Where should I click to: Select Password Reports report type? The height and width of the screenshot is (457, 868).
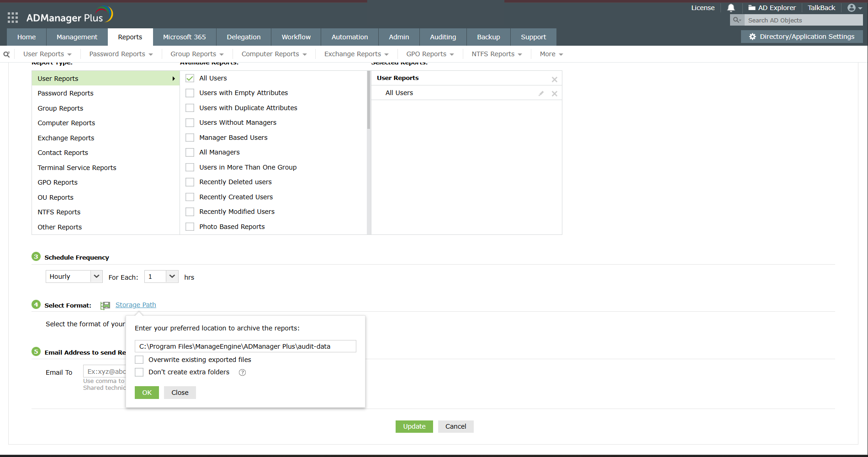106,93
